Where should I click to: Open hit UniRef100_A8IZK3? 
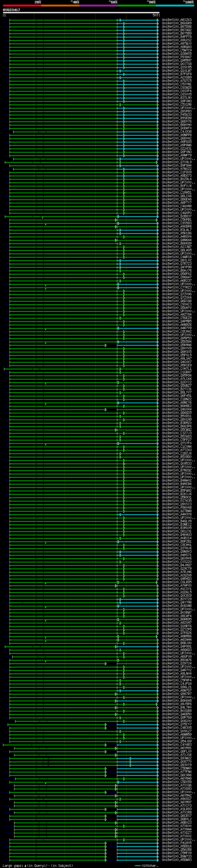coord(177,20)
